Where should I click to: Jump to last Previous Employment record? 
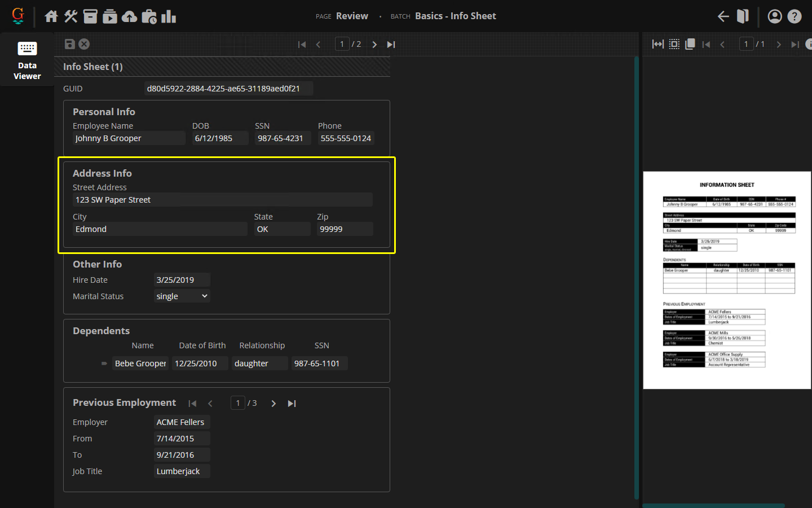tap(292, 404)
